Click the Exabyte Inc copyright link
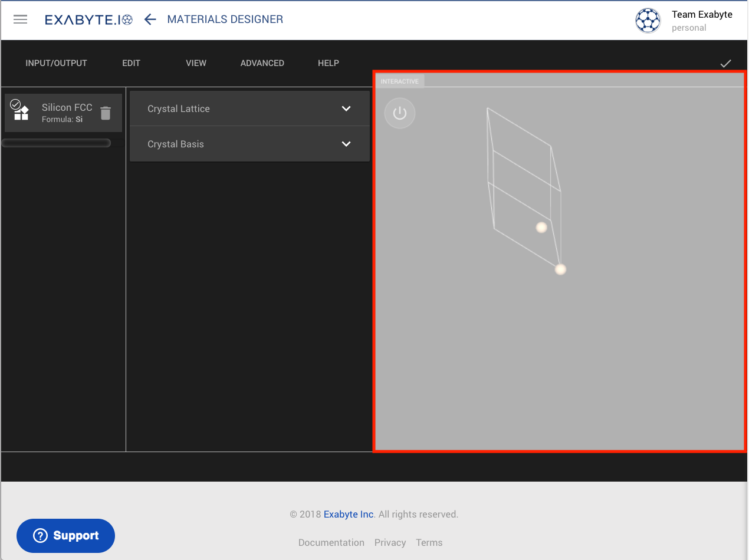 tap(348, 514)
